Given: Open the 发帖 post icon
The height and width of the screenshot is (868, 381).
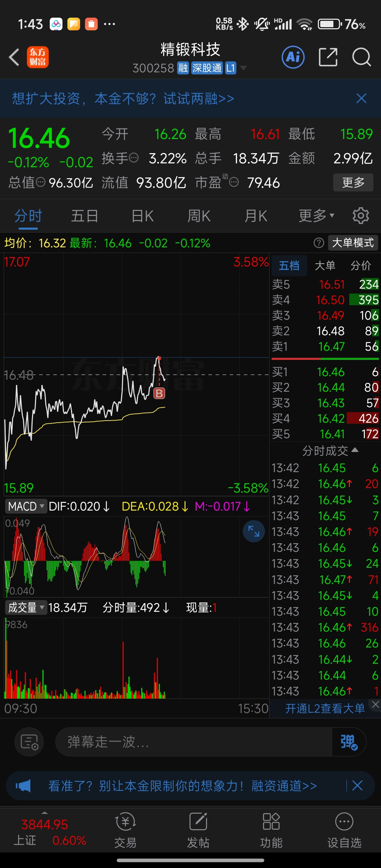Looking at the screenshot, I should pos(198,830).
